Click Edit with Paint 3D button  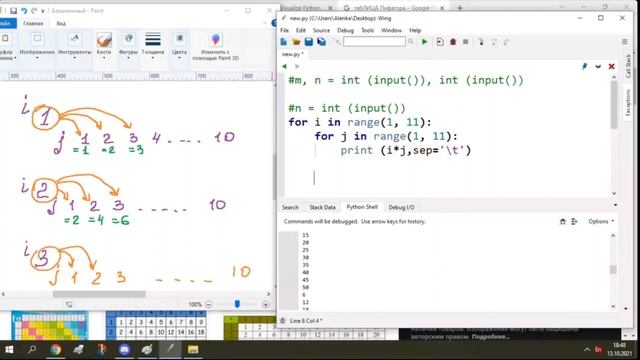point(216,48)
